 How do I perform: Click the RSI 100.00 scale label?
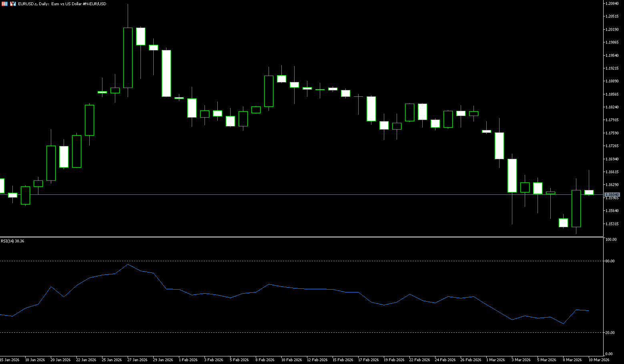(611, 240)
